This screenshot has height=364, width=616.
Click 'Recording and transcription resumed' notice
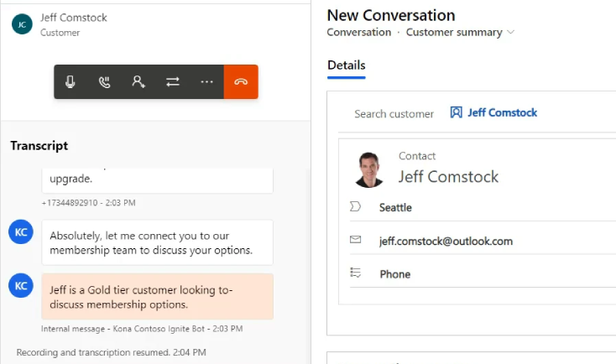(x=111, y=352)
